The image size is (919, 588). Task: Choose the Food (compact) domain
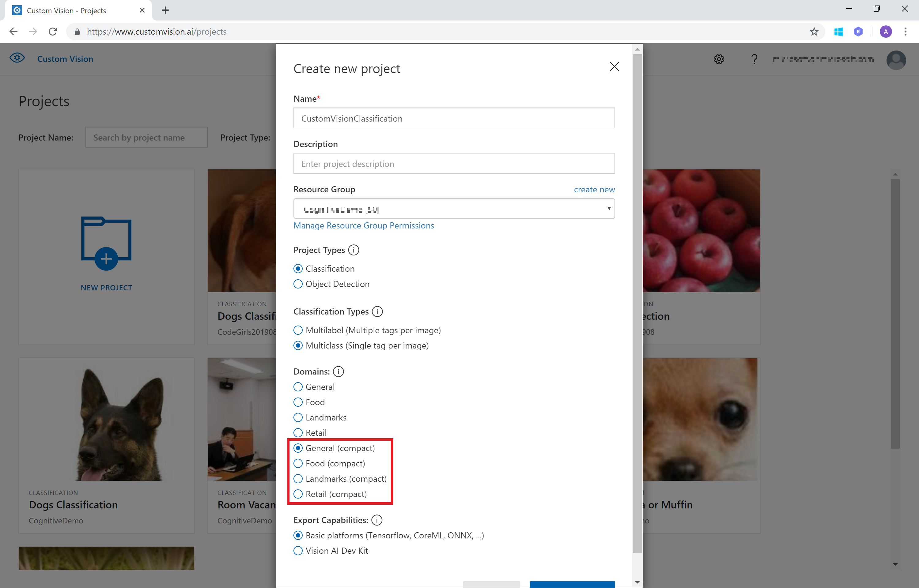[x=298, y=464]
